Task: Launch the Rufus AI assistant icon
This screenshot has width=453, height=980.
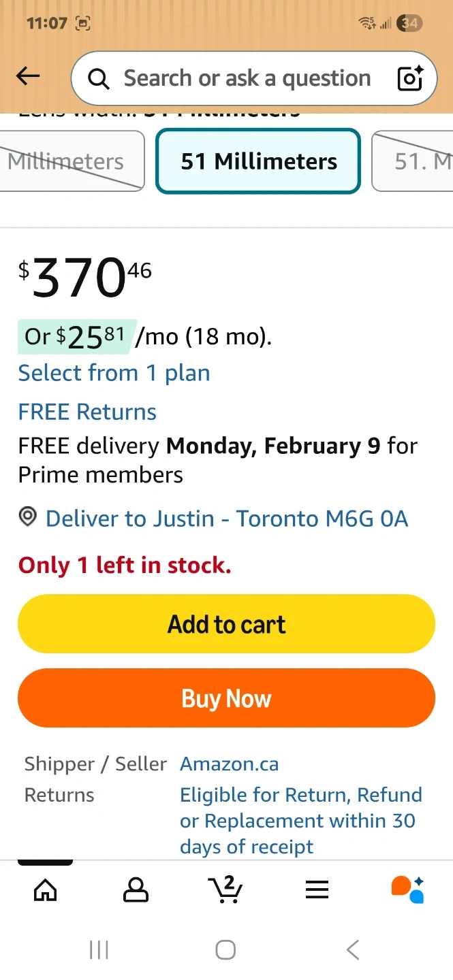Action: click(x=407, y=889)
